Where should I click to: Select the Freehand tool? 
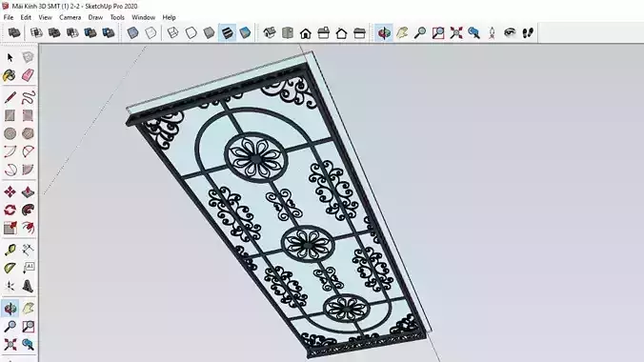28,98
